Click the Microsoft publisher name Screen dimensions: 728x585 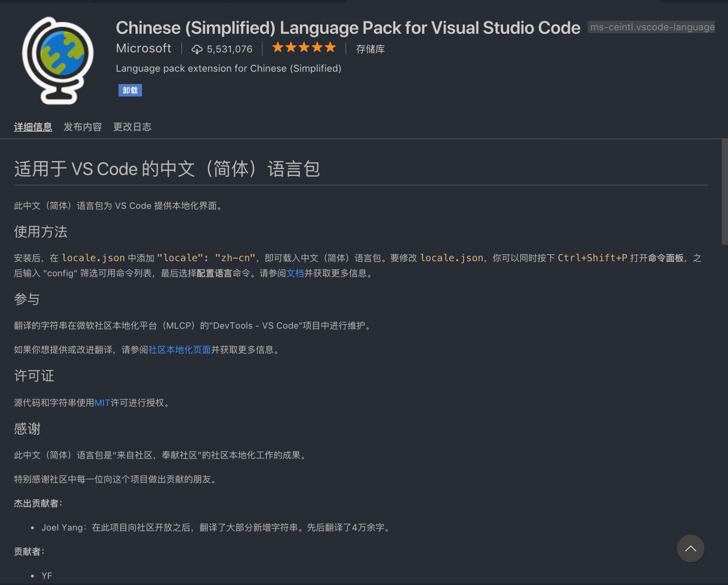pyautogui.click(x=143, y=48)
